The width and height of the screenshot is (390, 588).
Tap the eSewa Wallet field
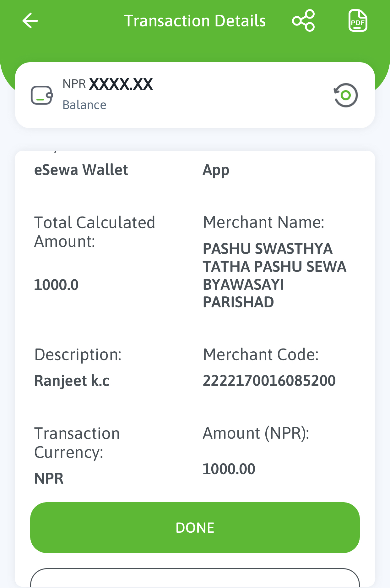pos(81,170)
